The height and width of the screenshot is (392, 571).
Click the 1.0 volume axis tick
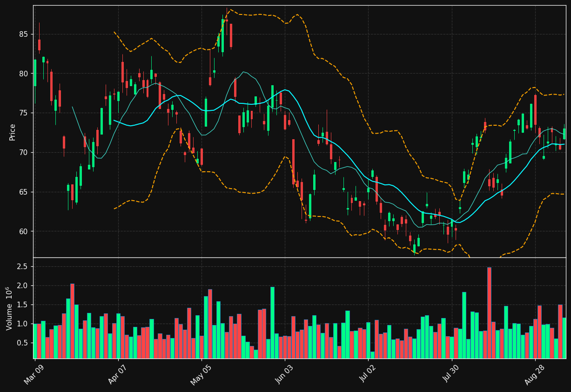23,324
